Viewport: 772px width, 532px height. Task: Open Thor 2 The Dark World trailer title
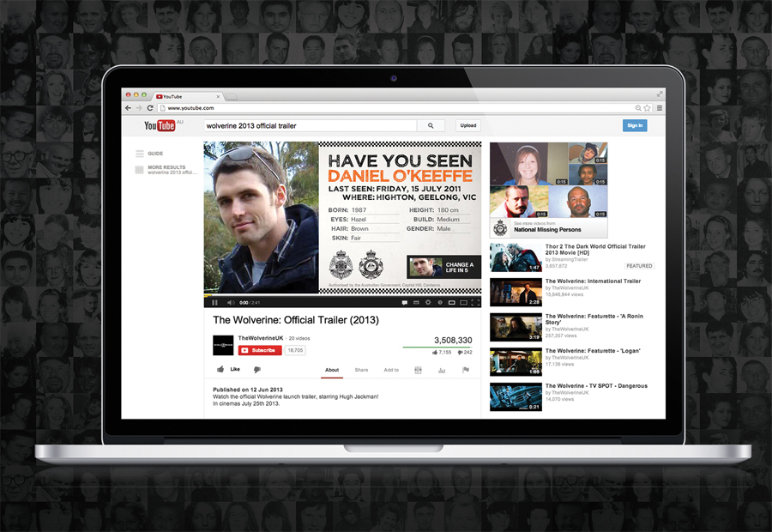point(595,249)
